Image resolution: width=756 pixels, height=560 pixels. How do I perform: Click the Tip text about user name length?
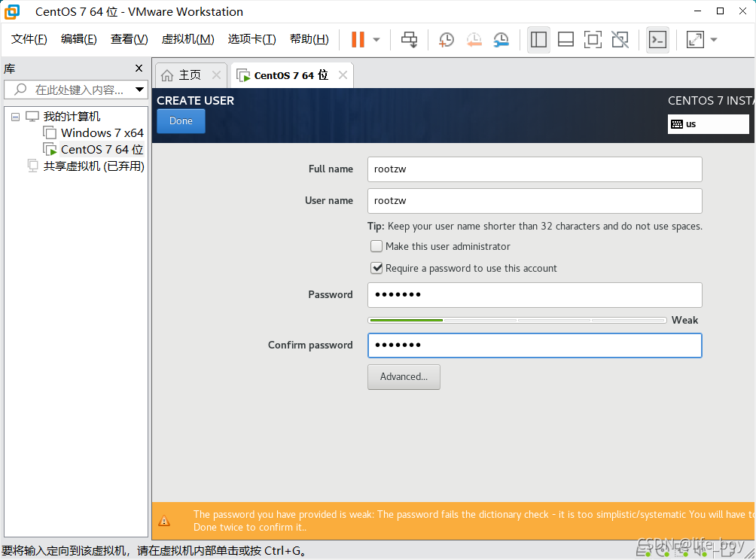point(535,226)
